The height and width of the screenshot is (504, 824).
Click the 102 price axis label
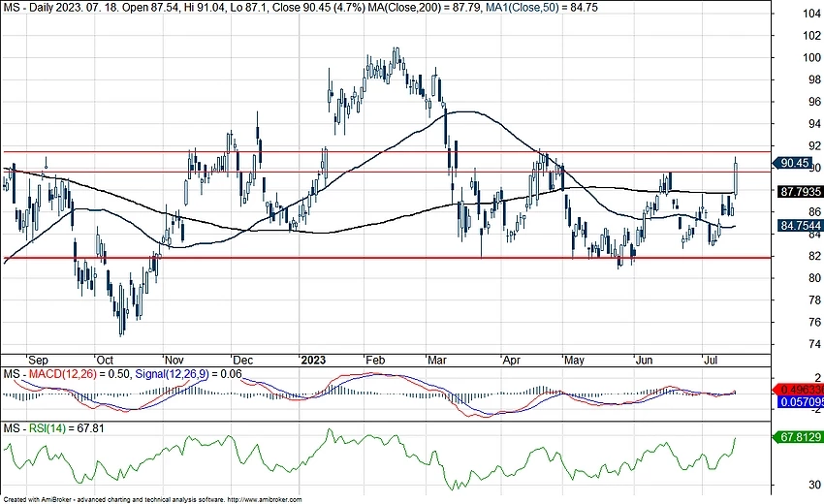tap(812, 35)
